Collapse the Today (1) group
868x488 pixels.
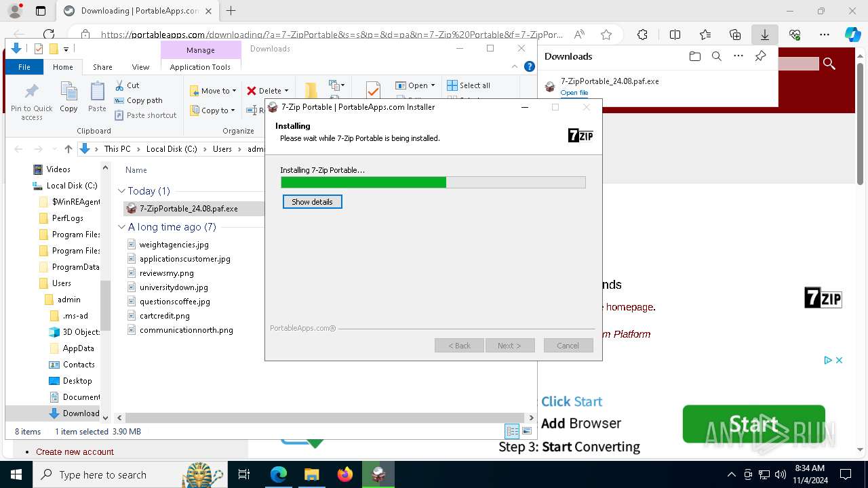(x=121, y=191)
